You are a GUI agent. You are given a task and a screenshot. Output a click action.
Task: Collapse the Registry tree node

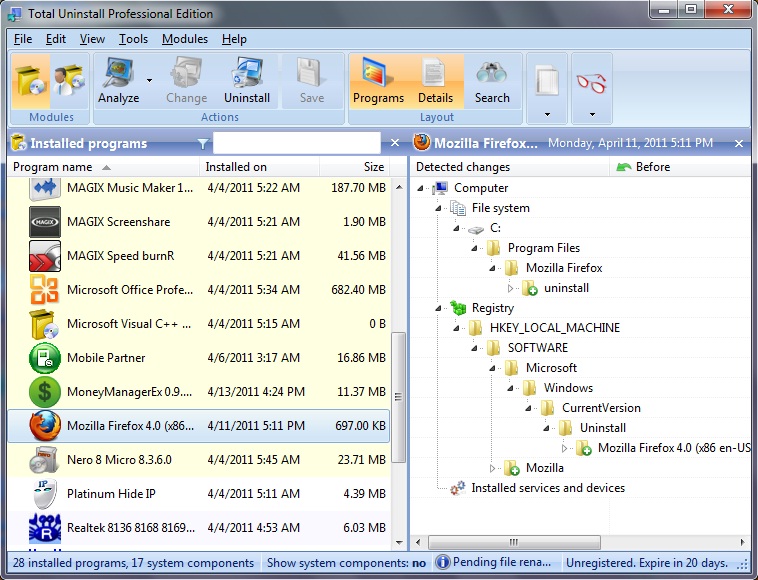[x=438, y=308]
